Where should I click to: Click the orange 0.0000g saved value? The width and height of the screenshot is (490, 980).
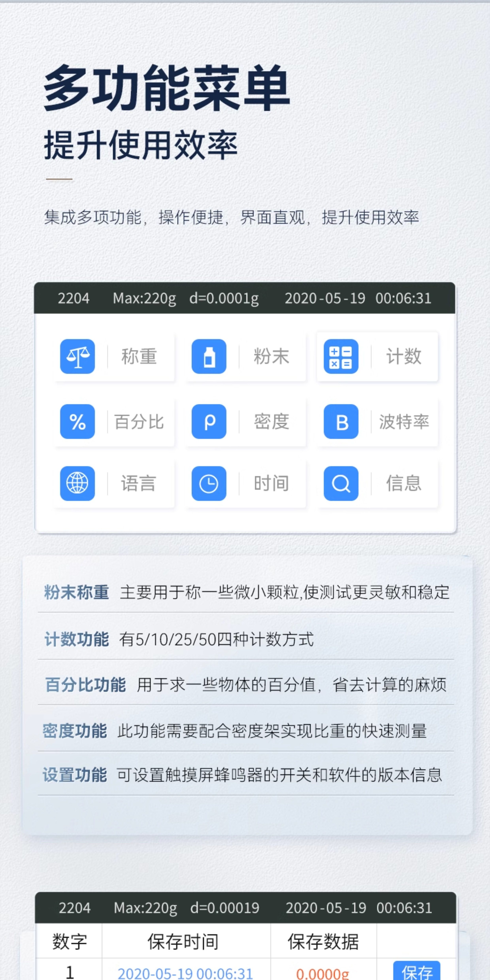coord(323,973)
